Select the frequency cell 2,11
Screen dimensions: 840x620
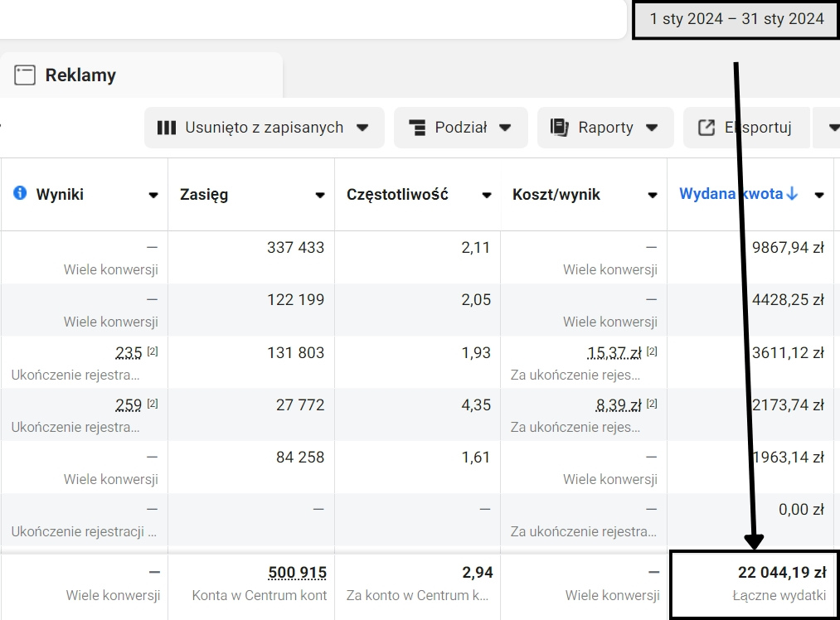pyautogui.click(x=476, y=248)
